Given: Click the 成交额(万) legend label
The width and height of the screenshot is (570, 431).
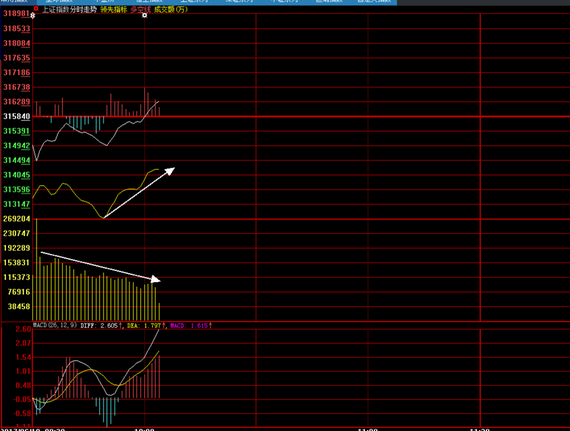Looking at the screenshot, I should [x=171, y=9].
